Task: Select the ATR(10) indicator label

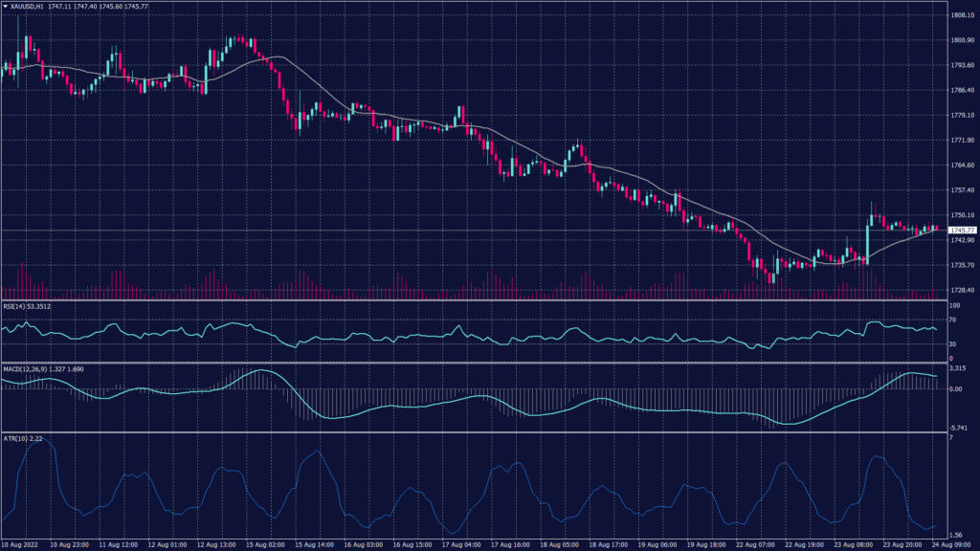Action: pyautogui.click(x=16, y=440)
